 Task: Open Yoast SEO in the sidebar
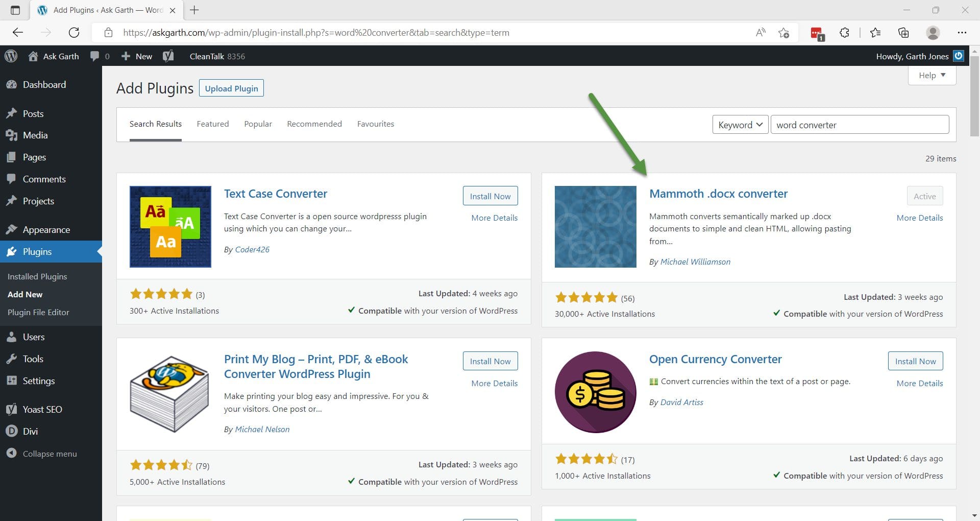51,410
